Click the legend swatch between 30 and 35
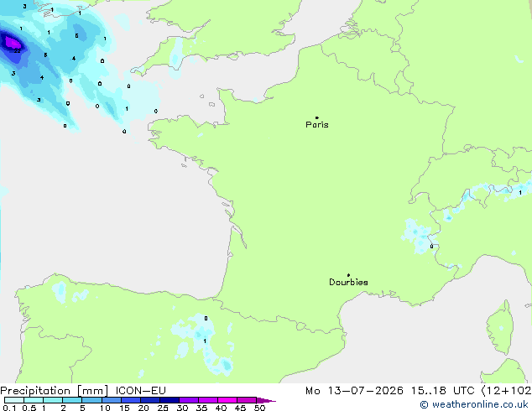Screen dimensions: 532x411 pos(188,400)
